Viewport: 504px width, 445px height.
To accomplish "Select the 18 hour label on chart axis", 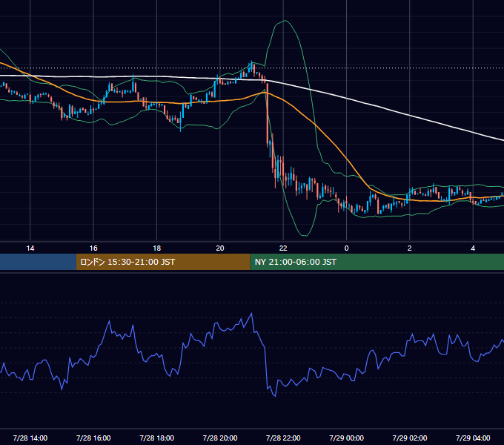I will click(156, 248).
